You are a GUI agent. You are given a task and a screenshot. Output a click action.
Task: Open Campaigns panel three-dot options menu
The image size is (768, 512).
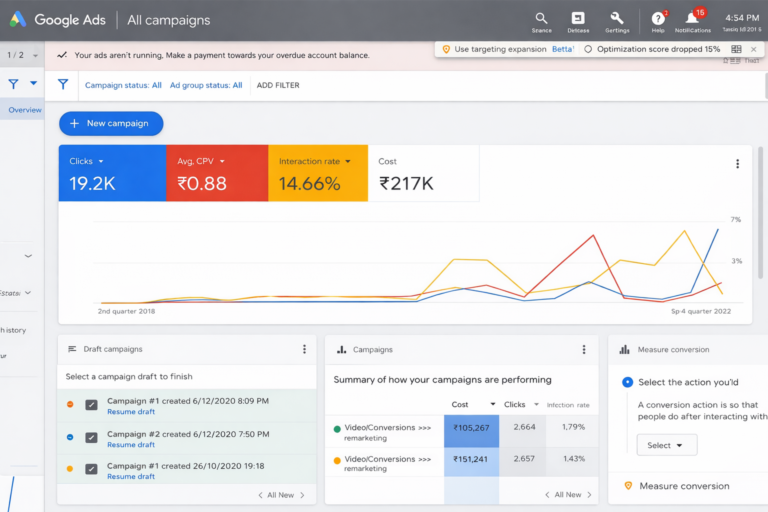tap(584, 349)
